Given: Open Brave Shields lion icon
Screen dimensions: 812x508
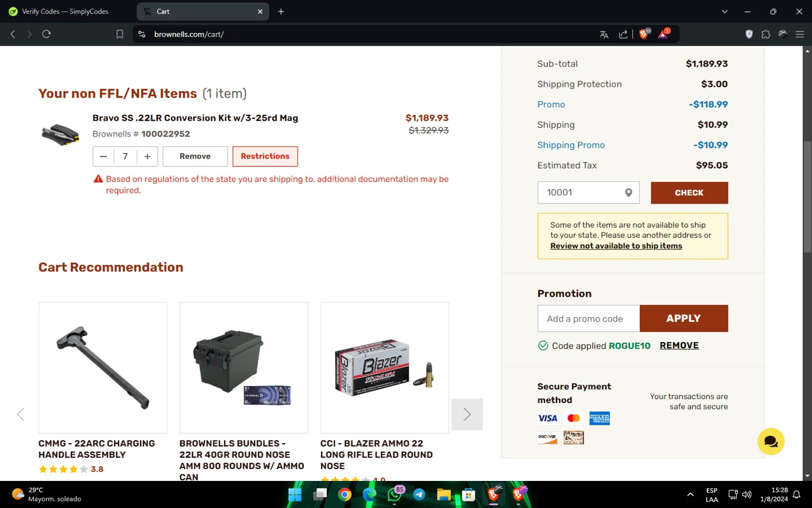Looking at the screenshot, I should pyautogui.click(x=644, y=34).
